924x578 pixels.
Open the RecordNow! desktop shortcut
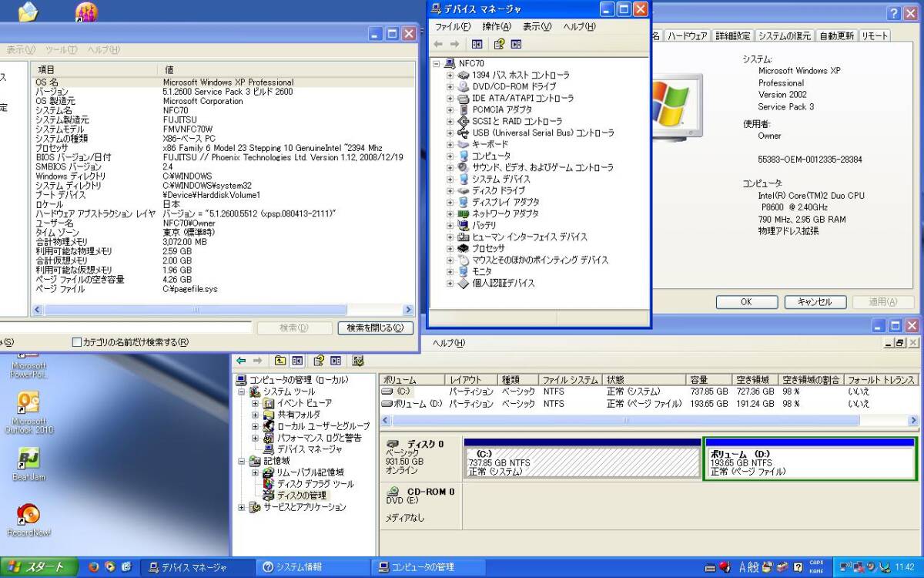(x=28, y=517)
